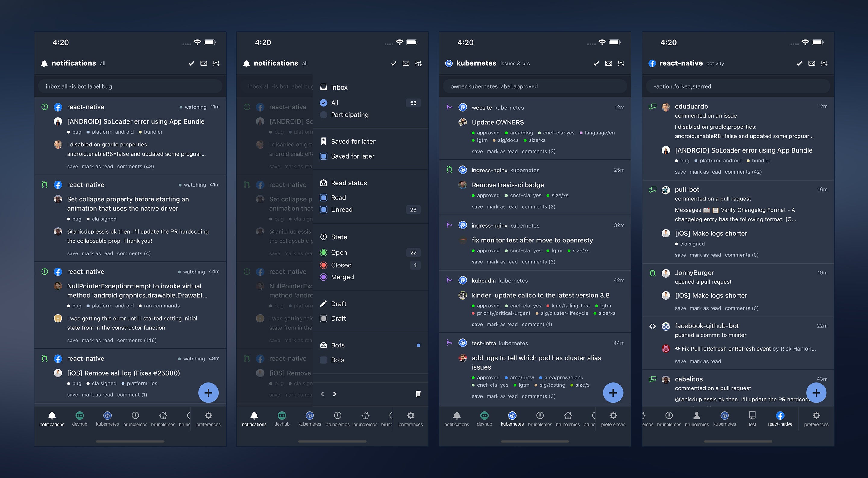Screen dimensions: 868x478
Task: Click pull request icon beside Set collapse property notification
Action: [45, 184]
